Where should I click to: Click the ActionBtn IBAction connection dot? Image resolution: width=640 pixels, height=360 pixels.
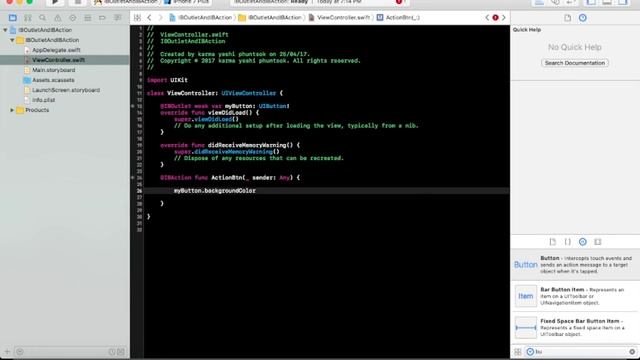[x=133, y=178]
